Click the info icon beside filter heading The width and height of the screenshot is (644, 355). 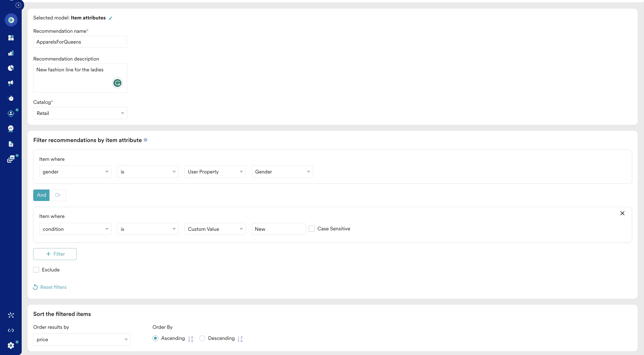point(145,140)
